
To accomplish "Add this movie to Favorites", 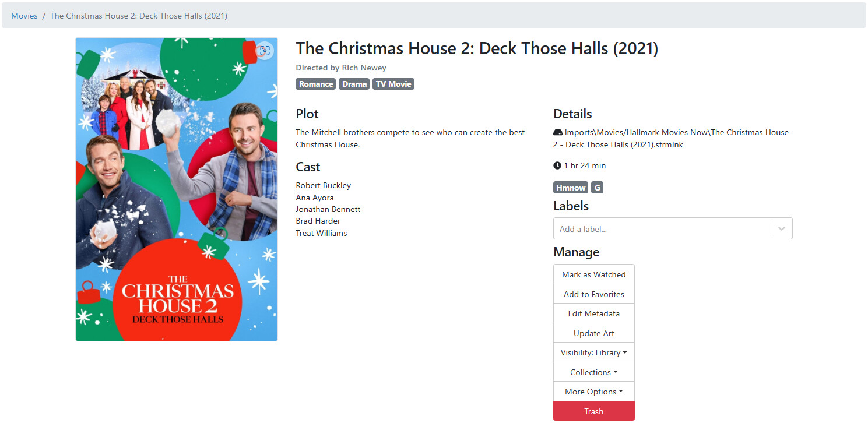I will (593, 294).
